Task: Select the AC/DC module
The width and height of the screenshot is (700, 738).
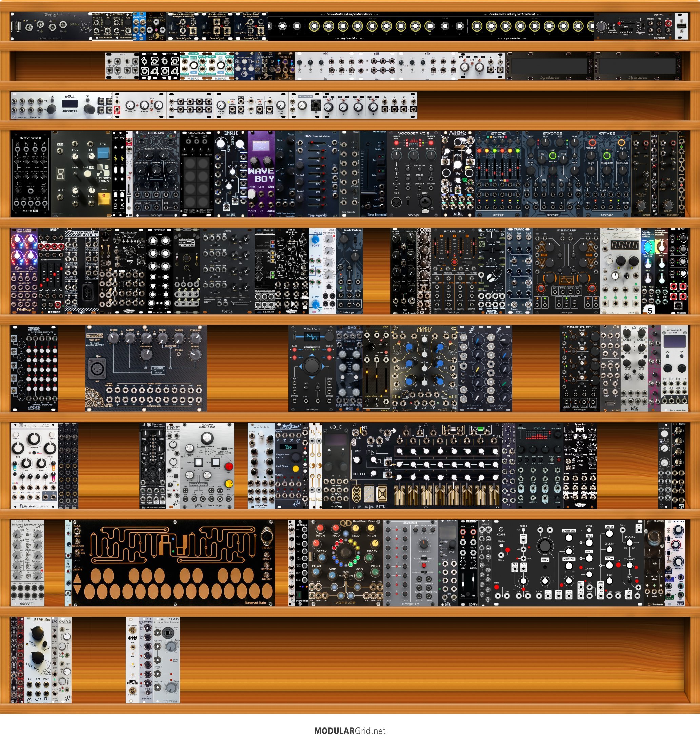Action: click(x=678, y=271)
